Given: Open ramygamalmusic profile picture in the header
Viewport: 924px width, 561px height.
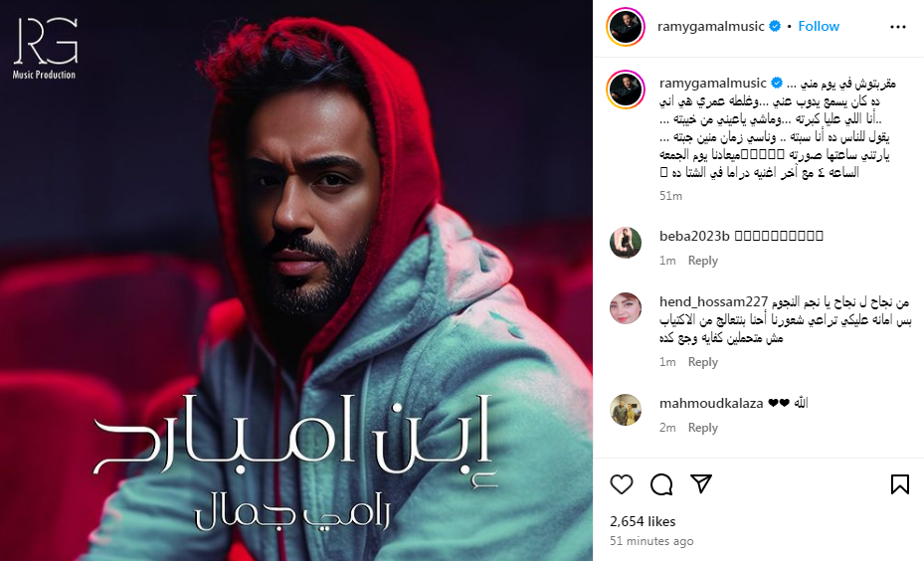Looking at the screenshot, I should pyautogui.click(x=626, y=27).
